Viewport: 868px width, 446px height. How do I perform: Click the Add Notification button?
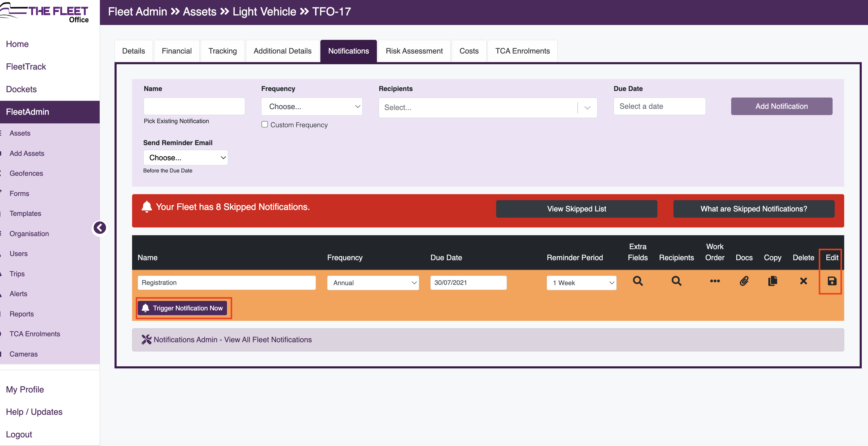781,106
